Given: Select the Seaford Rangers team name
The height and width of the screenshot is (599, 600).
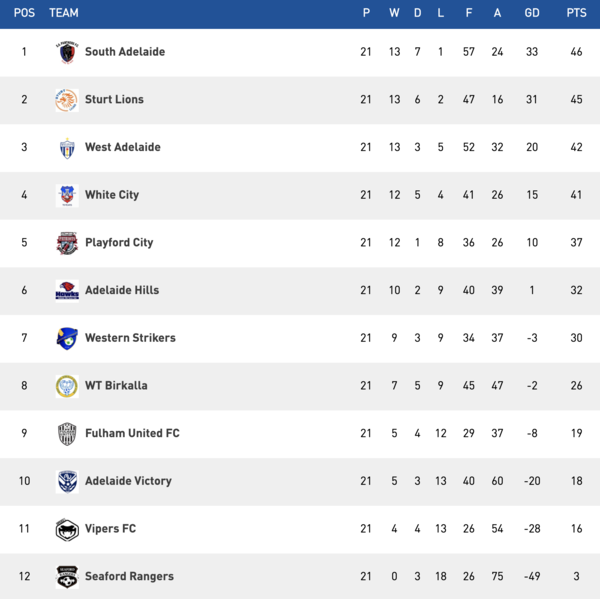Looking at the screenshot, I should coord(129,577).
